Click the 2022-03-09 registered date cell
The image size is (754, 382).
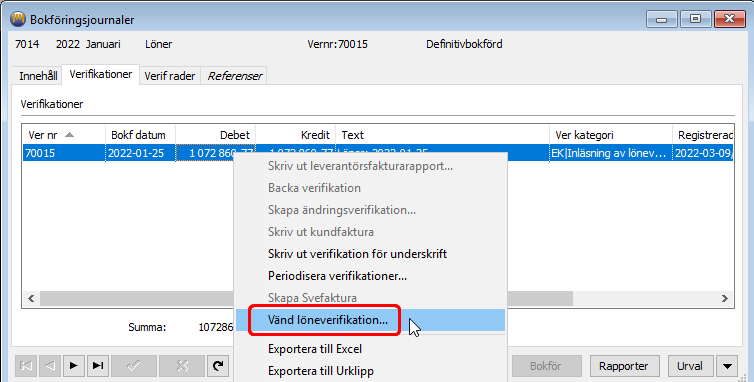coord(703,153)
